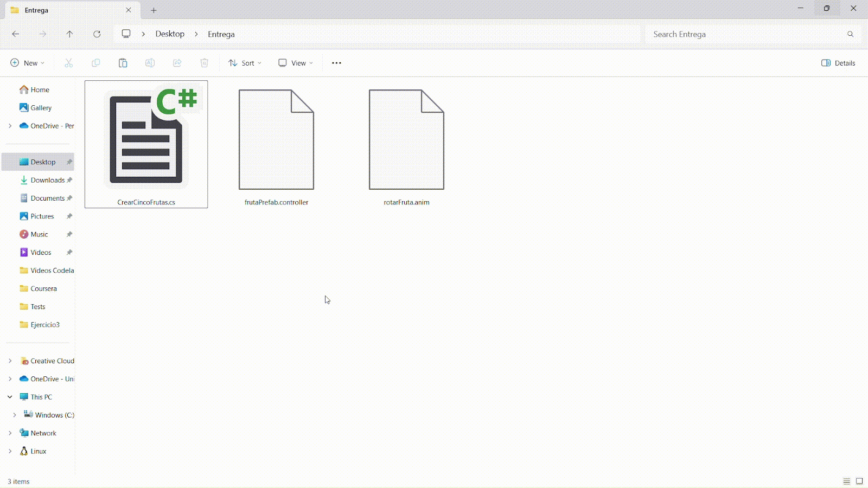Open Pictures in navigation pane
The height and width of the screenshot is (488, 868).
pyautogui.click(x=38, y=216)
